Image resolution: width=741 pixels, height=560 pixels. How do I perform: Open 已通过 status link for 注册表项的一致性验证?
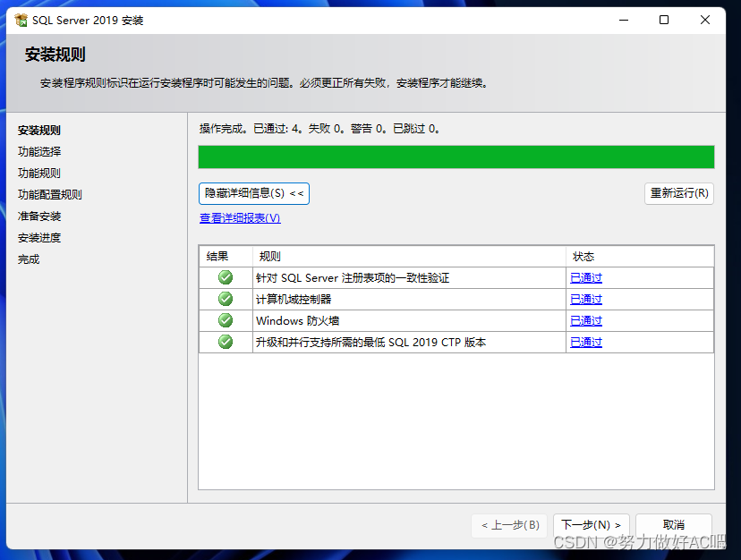[x=586, y=278]
